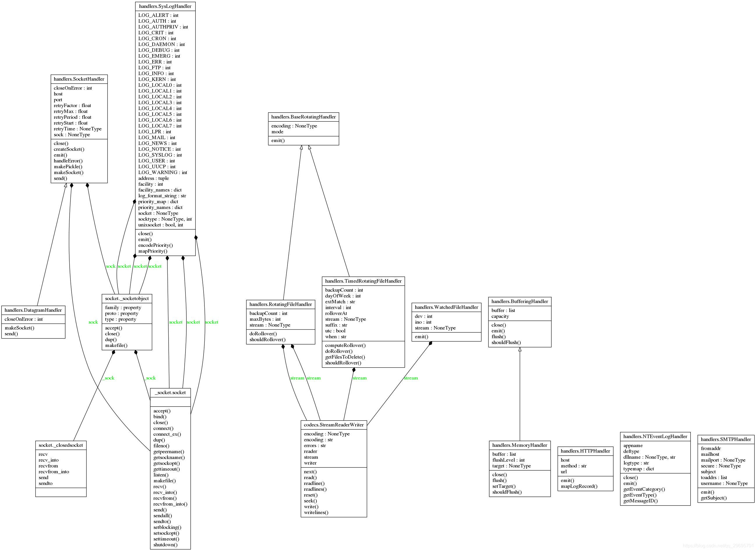Select the seek() method
The width and height of the screenshot is (756, 551).
click(x=311, y=501)
